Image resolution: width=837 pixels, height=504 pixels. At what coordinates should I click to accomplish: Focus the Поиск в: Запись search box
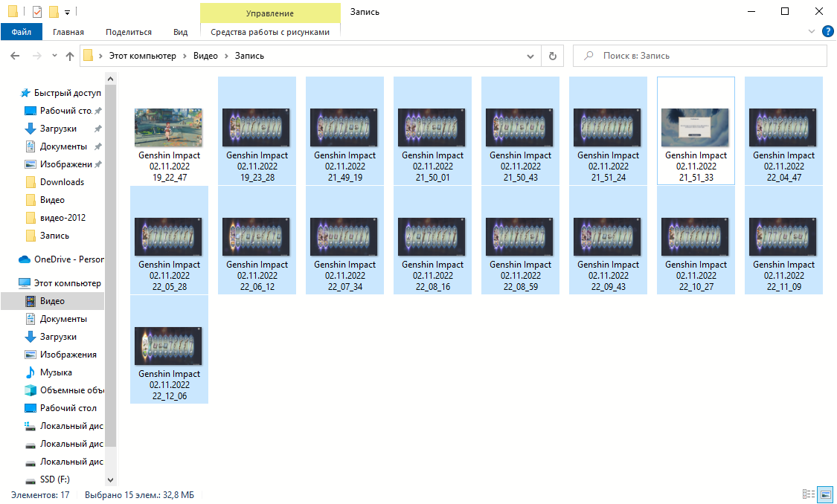[700, 56]
